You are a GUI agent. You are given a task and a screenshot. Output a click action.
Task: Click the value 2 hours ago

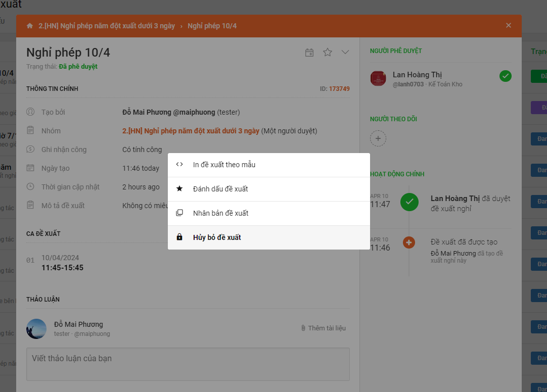[x=141, y=187]
